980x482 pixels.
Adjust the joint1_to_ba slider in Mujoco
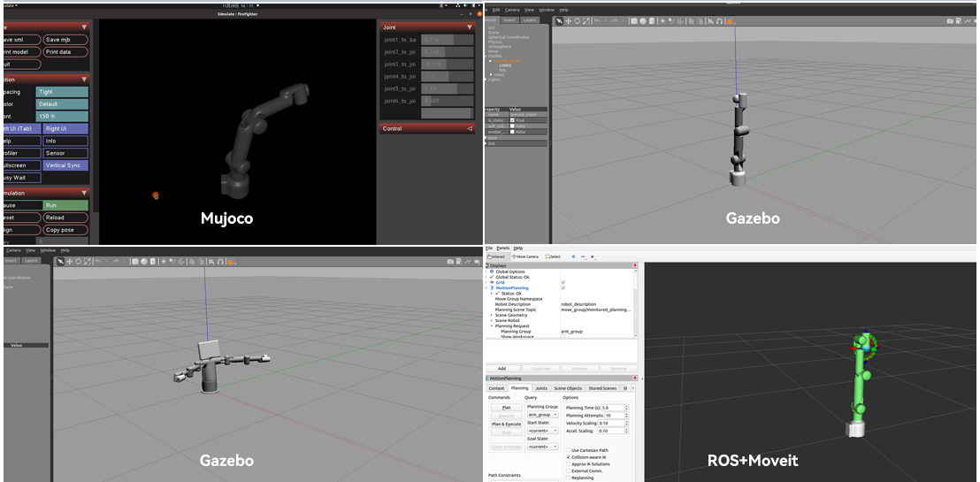447,40
